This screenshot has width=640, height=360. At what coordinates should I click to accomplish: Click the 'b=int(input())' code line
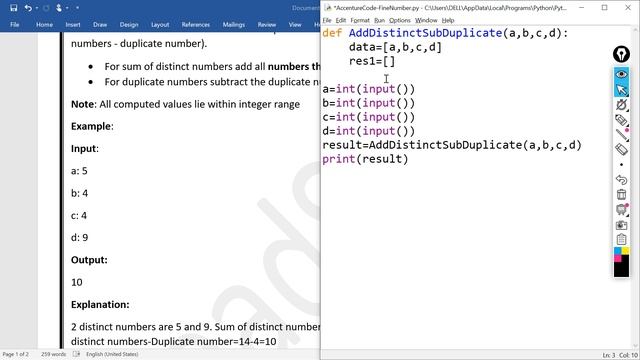(x=368, y=103)
